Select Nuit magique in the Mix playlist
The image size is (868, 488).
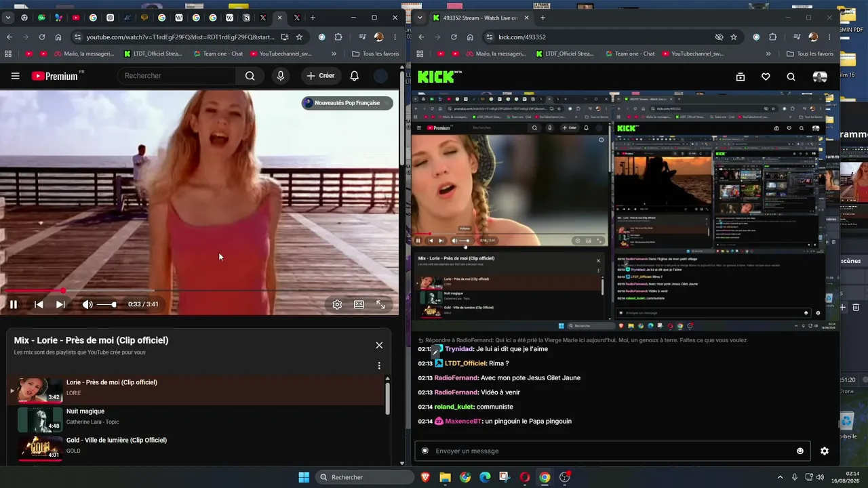[196, 420]
